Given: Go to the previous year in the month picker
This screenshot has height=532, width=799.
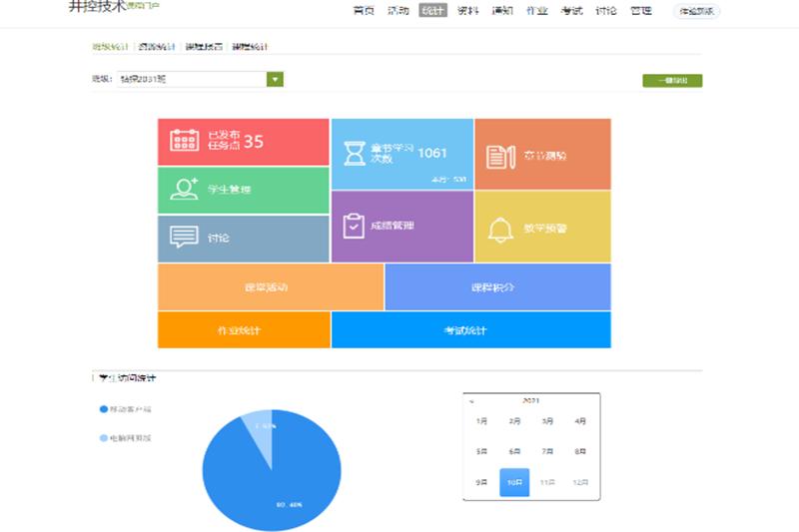Looking at the screenshot, I should coord(471,401).
